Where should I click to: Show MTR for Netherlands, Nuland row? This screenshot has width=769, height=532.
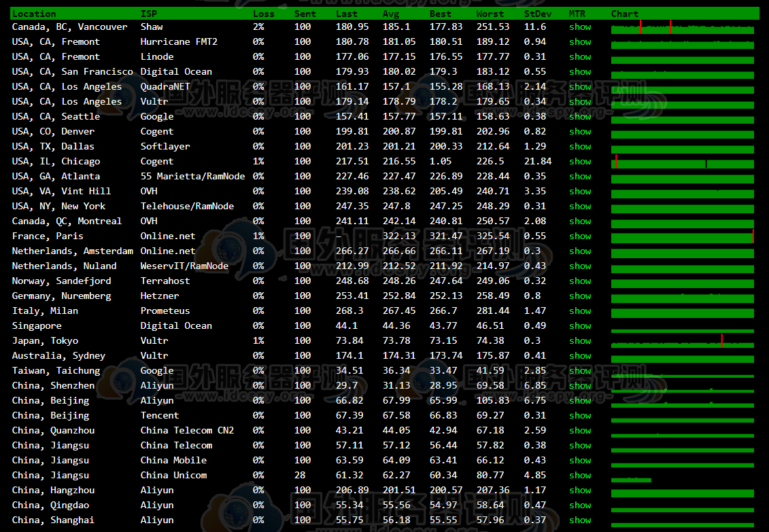click(580, 266)
